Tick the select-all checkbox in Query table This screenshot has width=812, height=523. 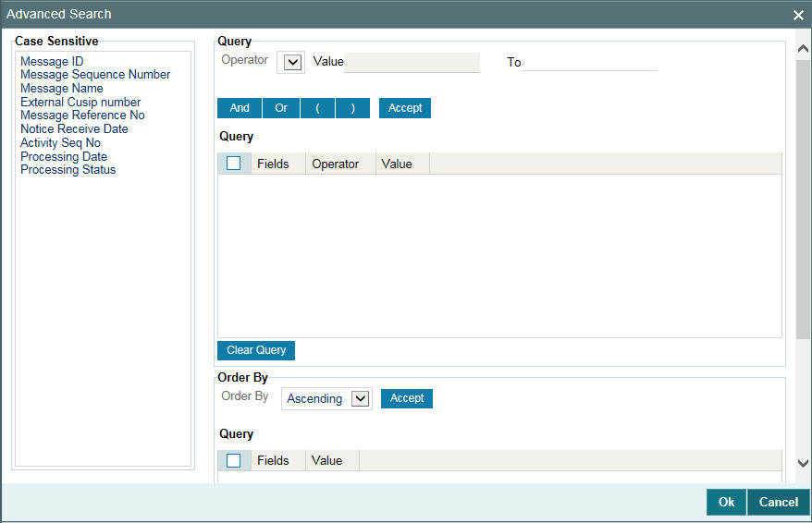coord(234,164)
